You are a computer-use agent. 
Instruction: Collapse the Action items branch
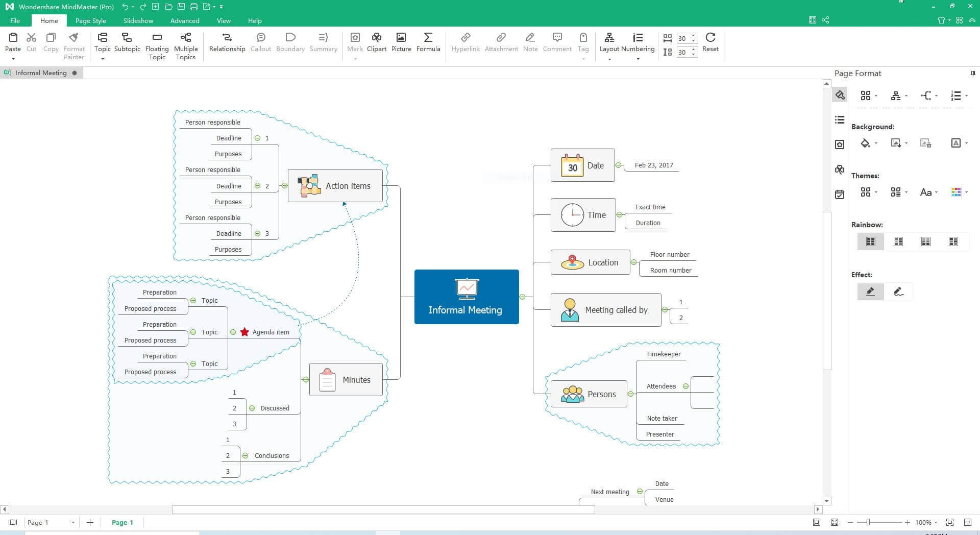[285, 186]
